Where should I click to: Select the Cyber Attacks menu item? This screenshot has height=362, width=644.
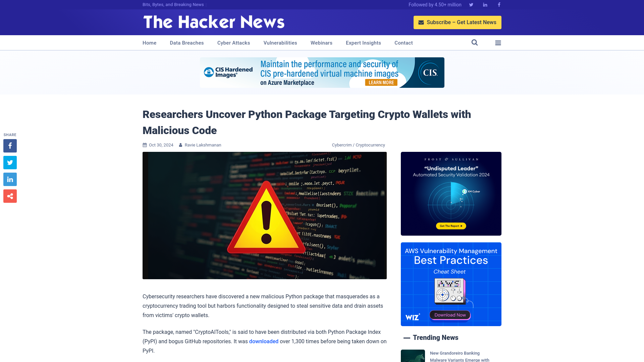click(x=233, y=43)
